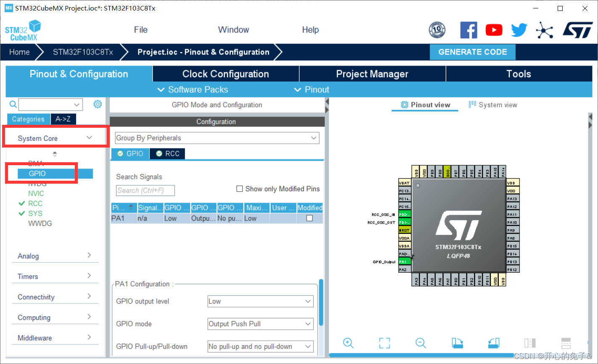Click the STM32F103C8Tx breadcrumb
Screen dimensions: 598x364
pyautogui.click(x=83, y=52)
